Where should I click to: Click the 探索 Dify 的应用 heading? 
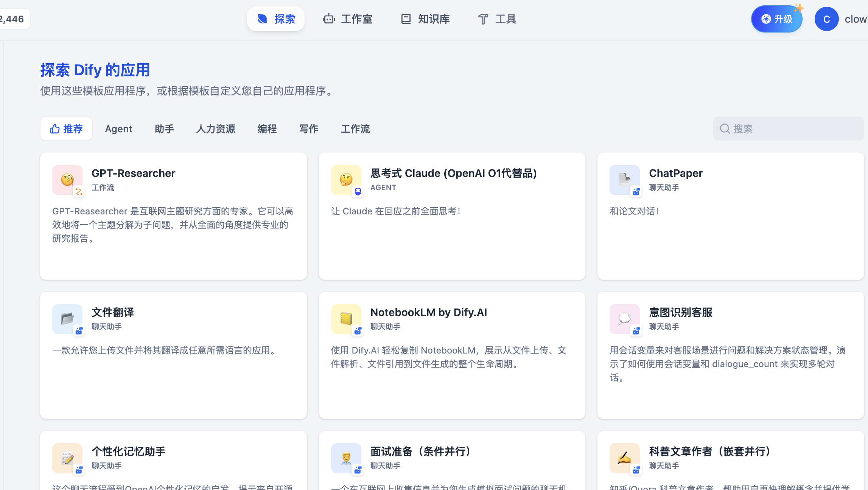(95, 70)
